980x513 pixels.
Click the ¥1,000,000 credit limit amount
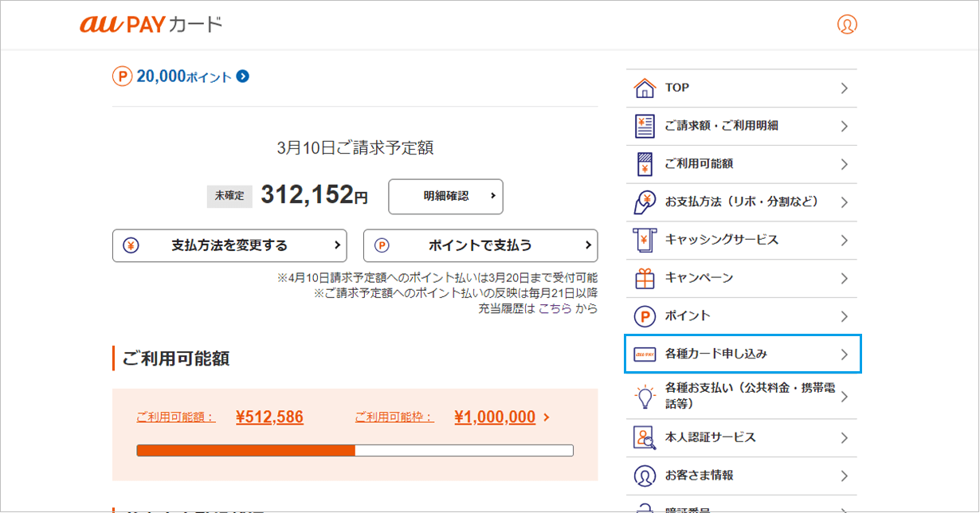[495, 417]
